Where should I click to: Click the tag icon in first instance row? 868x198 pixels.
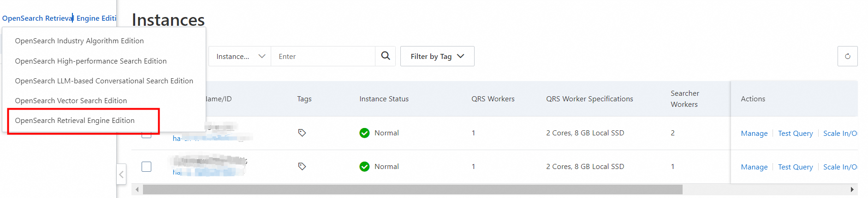click(x=302, y=133)
